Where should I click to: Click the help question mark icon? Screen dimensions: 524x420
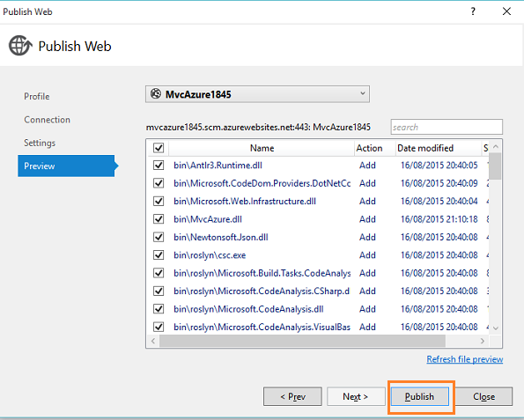pyautogui.click(x=473, y=11)
